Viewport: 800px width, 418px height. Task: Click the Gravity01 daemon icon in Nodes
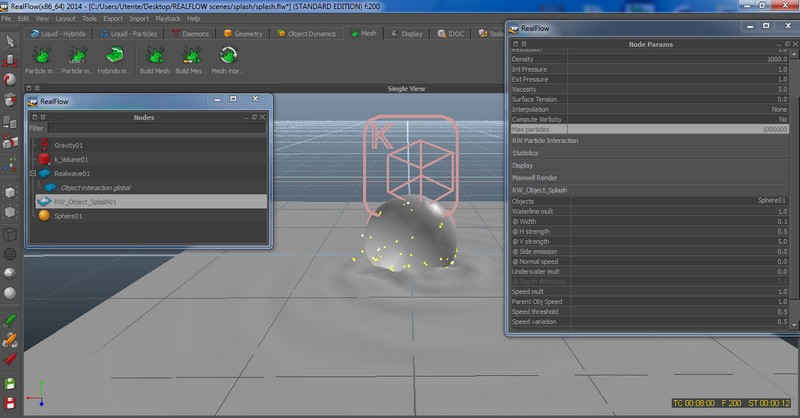(44, 144)
